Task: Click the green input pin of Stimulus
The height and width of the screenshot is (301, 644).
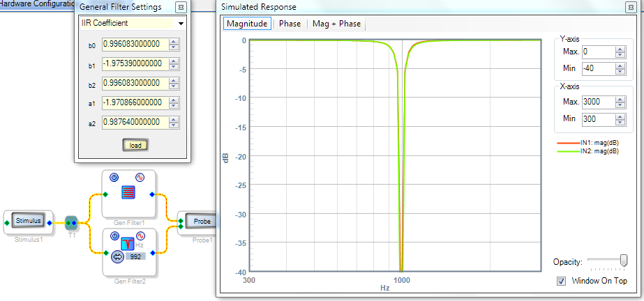Action: click(7, 223)
